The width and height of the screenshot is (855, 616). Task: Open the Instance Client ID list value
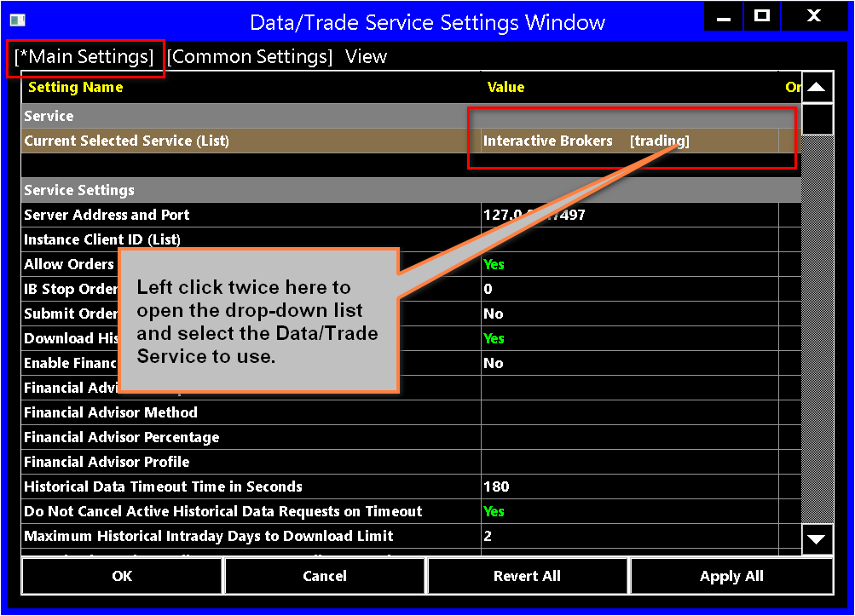[629, 239]
